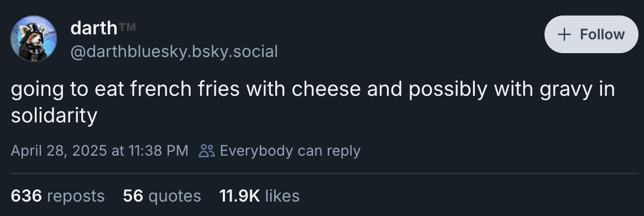Open the darth display name link
644x216 pixels.
pyautogui.click(x=94, y=28)
